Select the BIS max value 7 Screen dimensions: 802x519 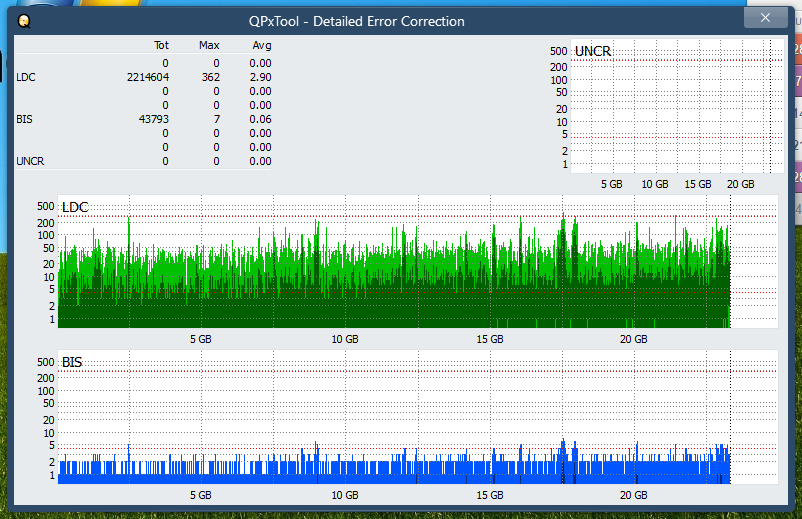pyautogui.click(x=217, y=119)
